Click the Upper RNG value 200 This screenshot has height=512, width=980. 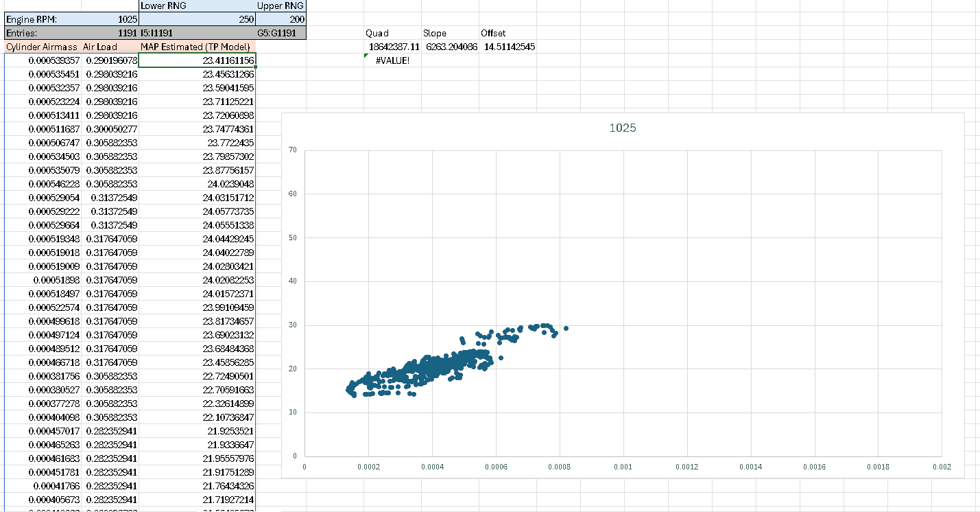(x=281, y=20)
